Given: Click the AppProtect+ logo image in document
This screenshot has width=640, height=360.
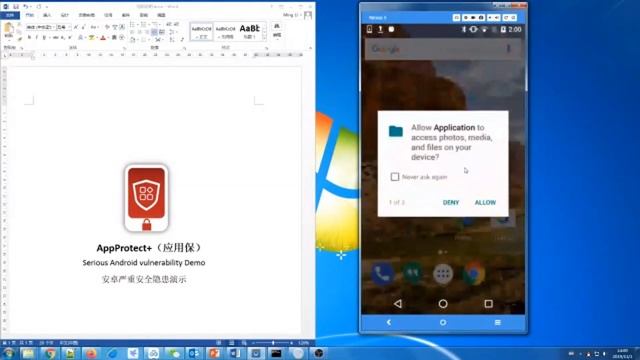Looking at the screenshot, I should coord(147,198).
